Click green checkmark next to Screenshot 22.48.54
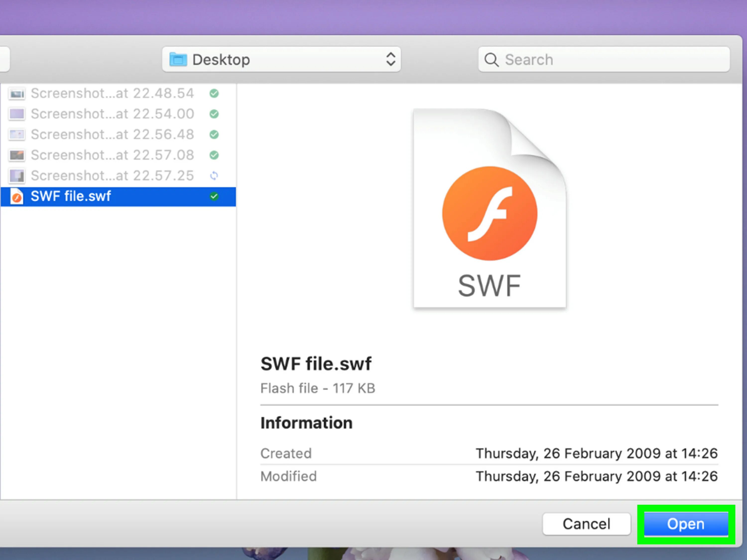This screenshot has width=747, height=560. tap(214, 94)
